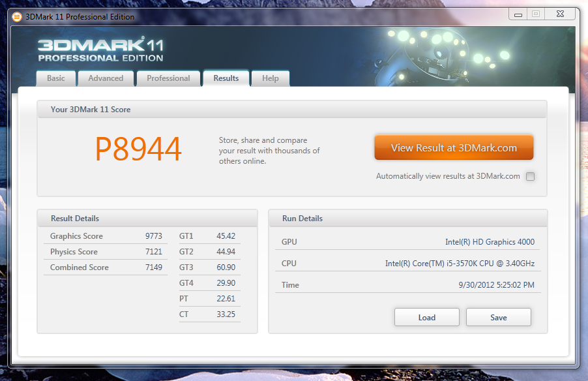Screen dimensions: 588x381
Task: Select the Results tab
Action: (226, 78)
